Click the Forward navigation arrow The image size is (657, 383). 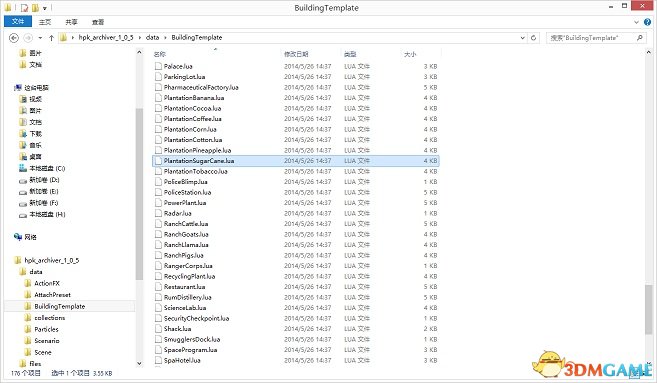[28, 38]
